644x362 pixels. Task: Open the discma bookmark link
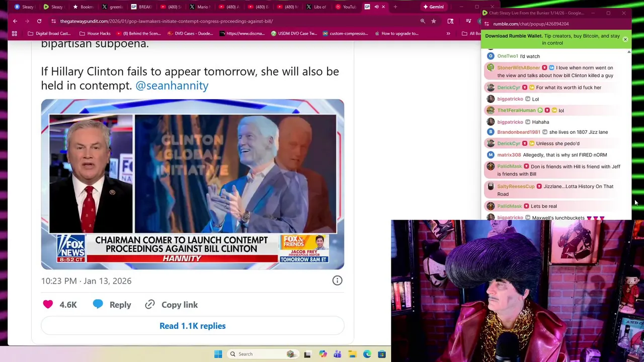242,34
